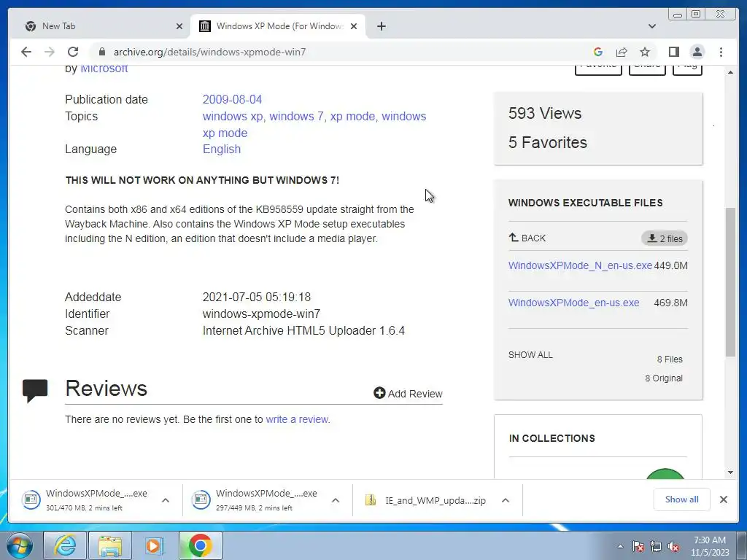The width and height of the screenshot is (747, 560).
Task: Open the windows 7 topic link
Action: [x=296, y=116]
